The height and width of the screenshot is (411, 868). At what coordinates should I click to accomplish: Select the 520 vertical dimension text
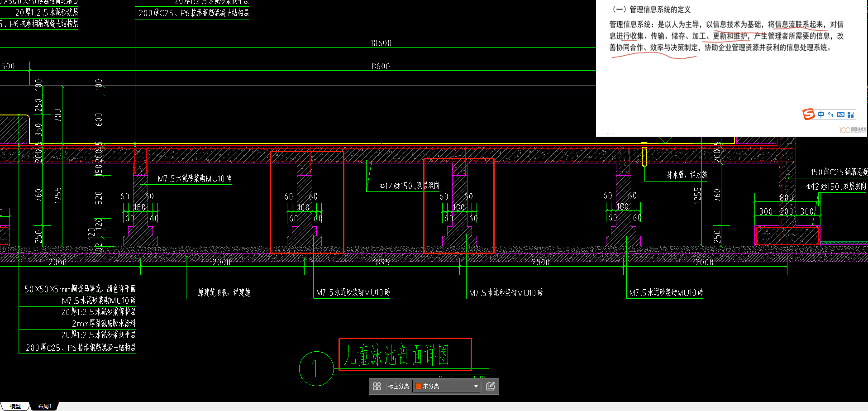tap(99, 198)
